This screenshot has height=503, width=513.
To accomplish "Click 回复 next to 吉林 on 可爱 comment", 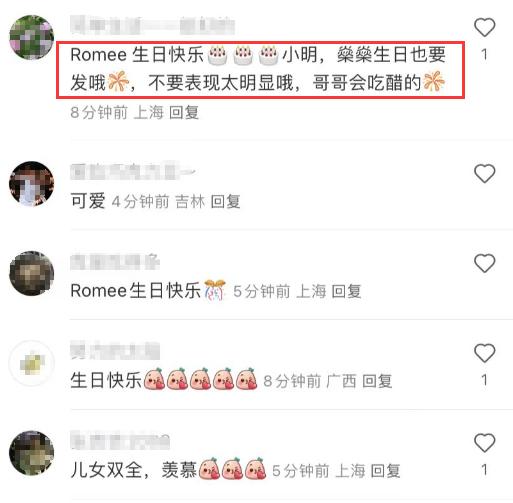I will (226, 202).
